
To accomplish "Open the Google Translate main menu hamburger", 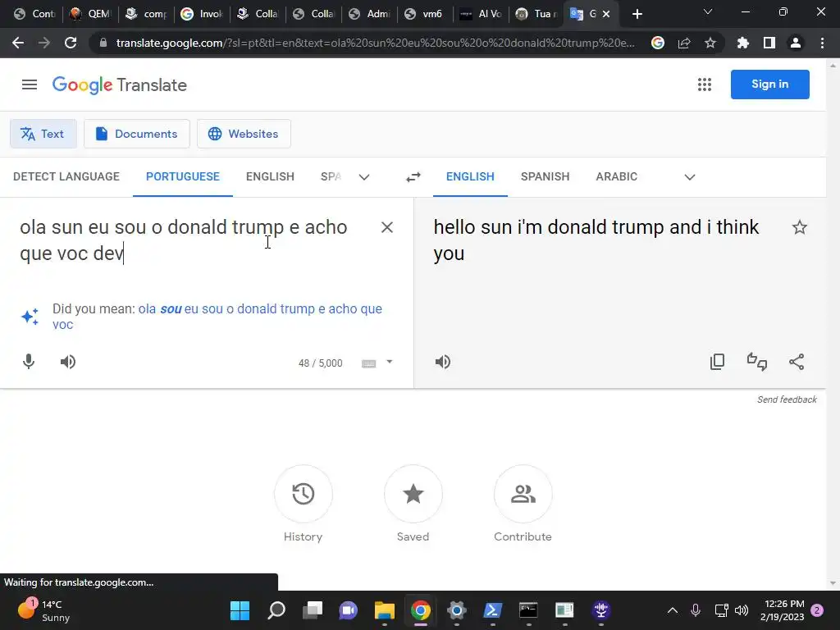I will click(30, 84).
